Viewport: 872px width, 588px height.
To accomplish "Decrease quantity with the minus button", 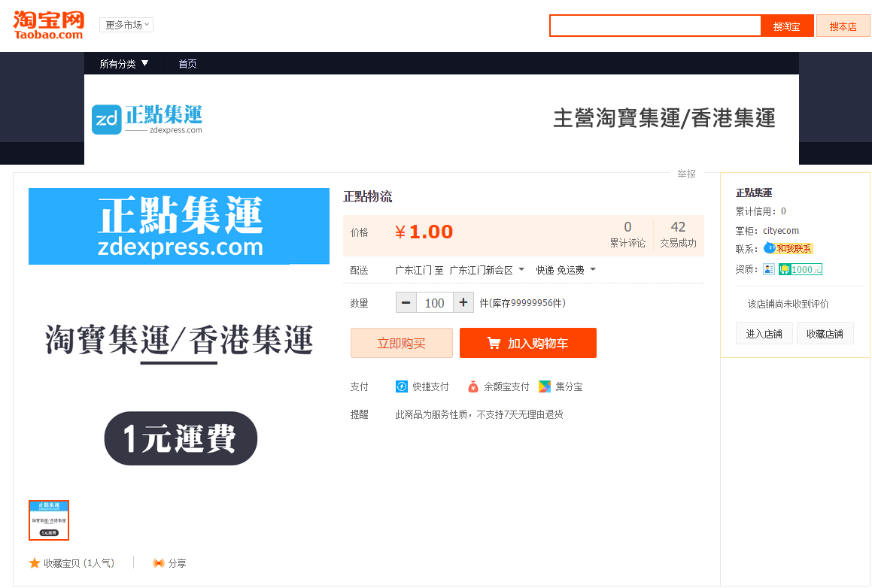I will [x=406, y=303].
